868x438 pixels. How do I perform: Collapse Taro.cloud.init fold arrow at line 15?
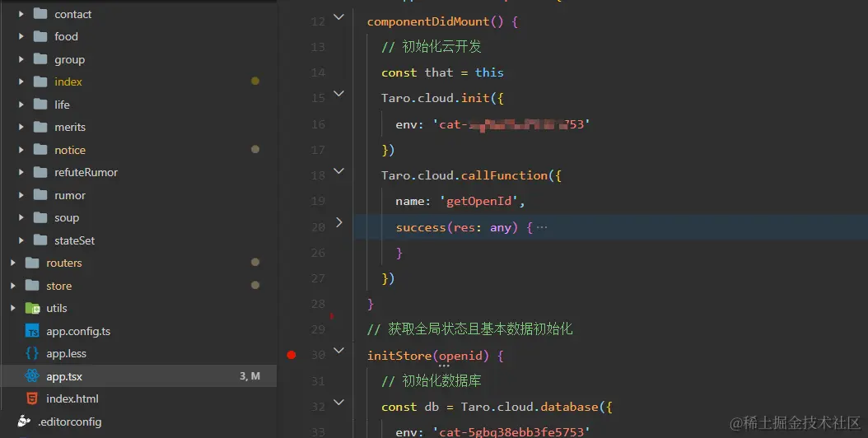point(338,94)
